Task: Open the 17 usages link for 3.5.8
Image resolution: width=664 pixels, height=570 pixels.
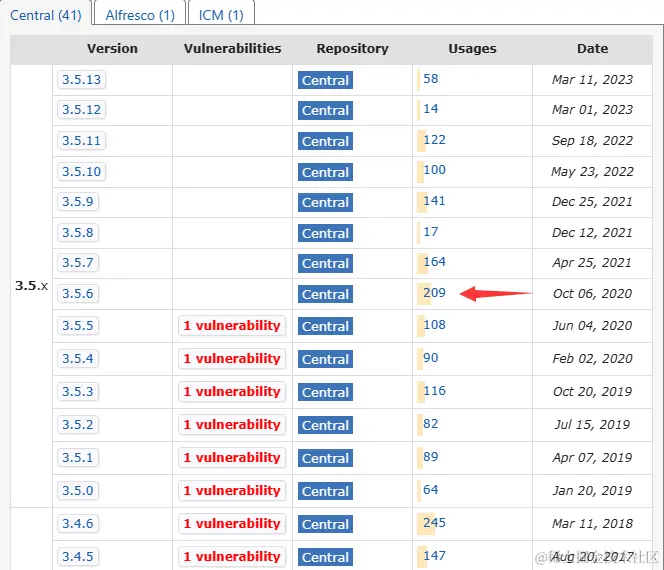Action: point(431,232)
